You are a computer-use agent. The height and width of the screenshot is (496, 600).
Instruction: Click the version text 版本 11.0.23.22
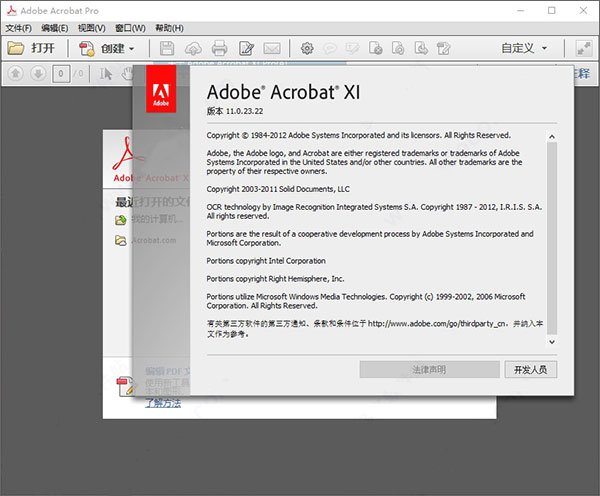235,111
